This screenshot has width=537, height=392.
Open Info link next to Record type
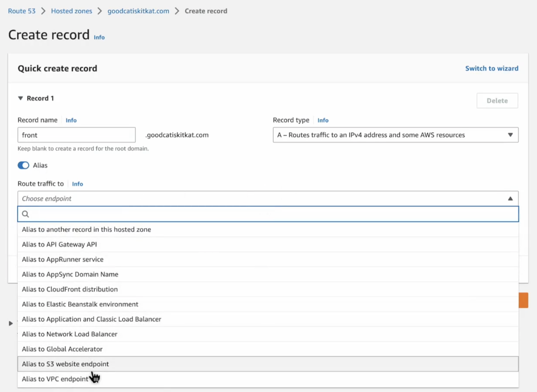point(323,120)
